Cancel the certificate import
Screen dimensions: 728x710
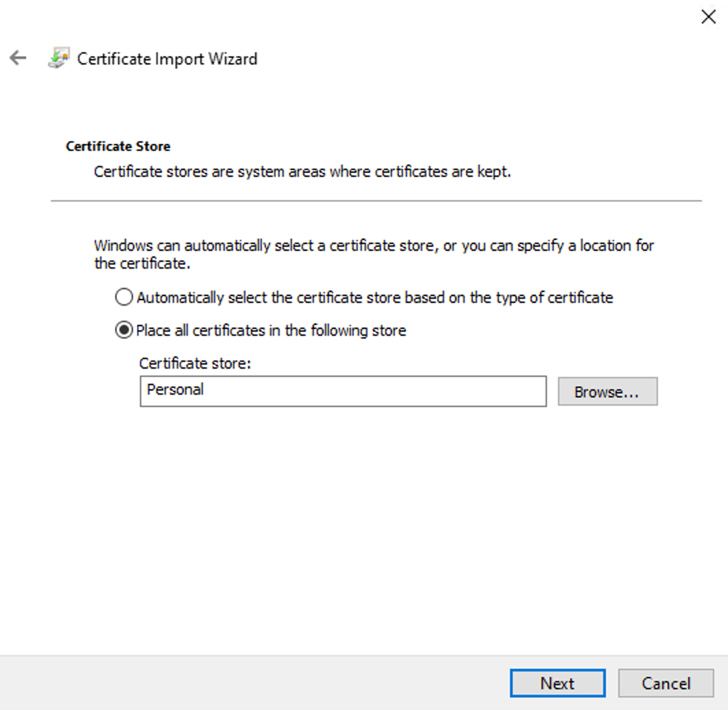(x=666, y=683)
